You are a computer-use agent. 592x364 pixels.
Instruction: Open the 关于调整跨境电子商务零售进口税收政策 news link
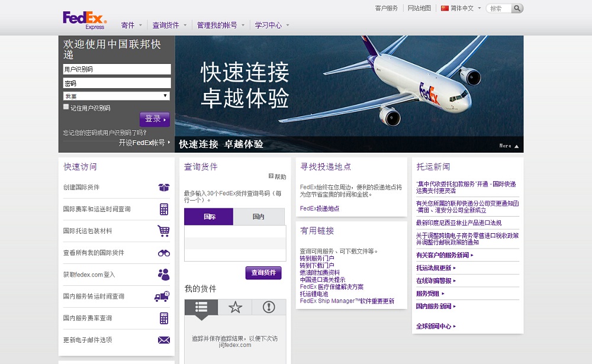coord(468,239)
